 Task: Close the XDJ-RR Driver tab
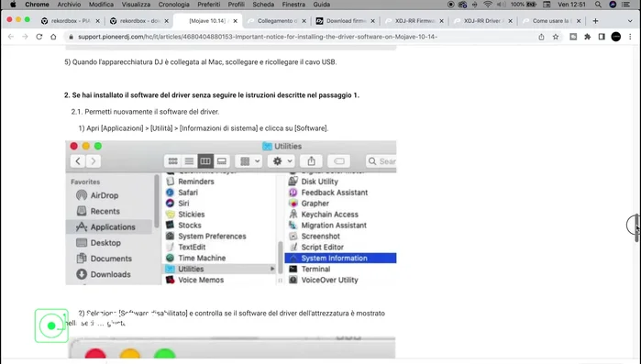510,21
